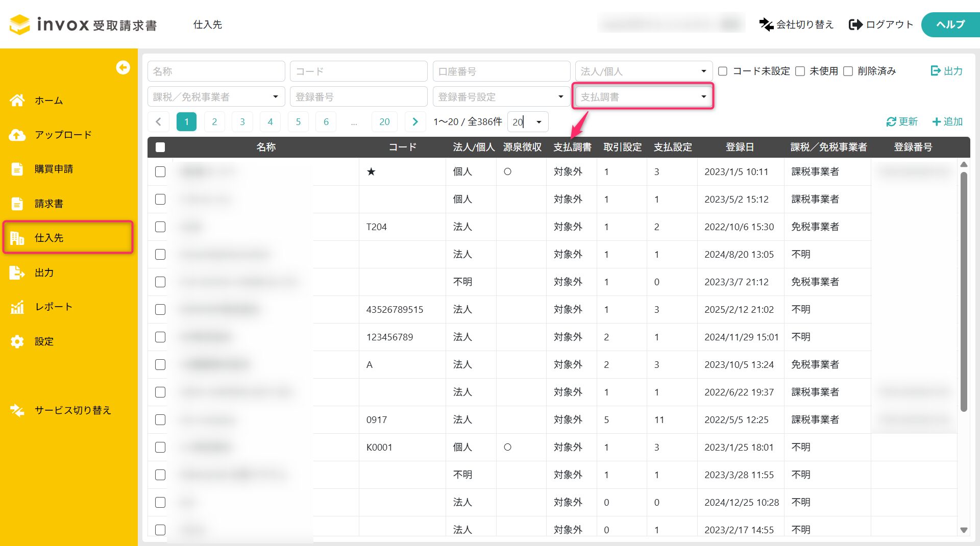Screen dimensions: 980x546
Task: Enable the コード未設定 checkbox
Action: [723, 71]
